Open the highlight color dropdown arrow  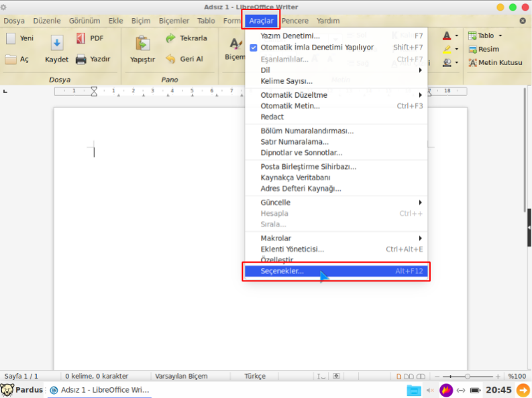pyautogui.click(x=457, y=49)
